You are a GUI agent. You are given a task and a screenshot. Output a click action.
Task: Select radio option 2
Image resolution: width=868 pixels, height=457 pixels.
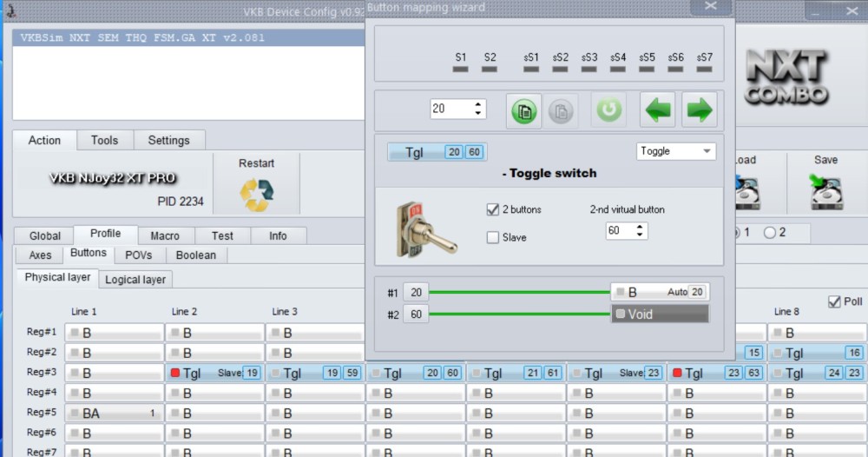coord(769,233)
